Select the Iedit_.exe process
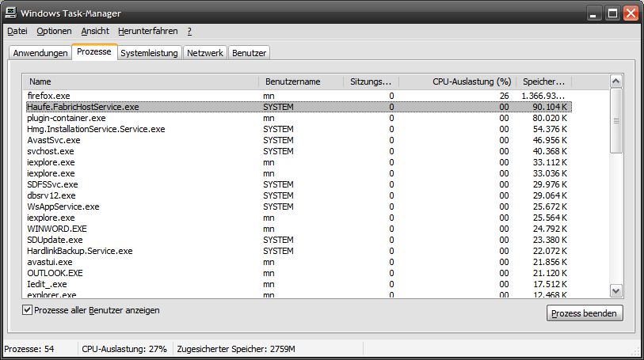 297,284
